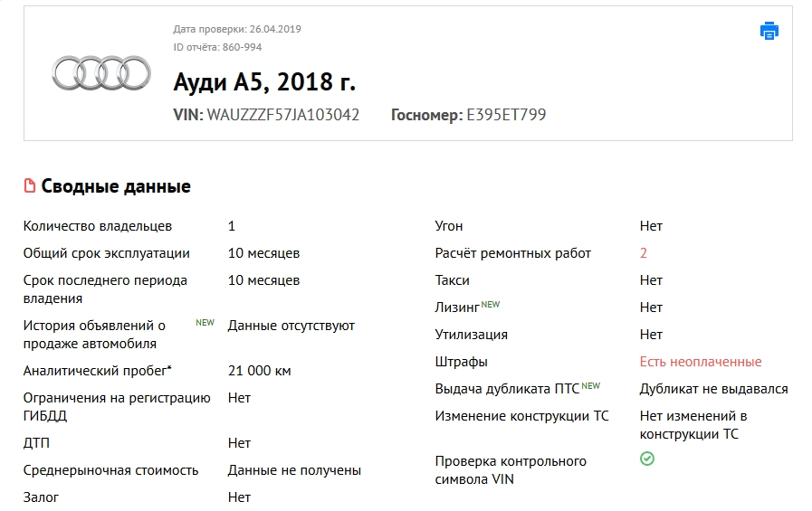Click the Данные не получены value

point(295,470)
